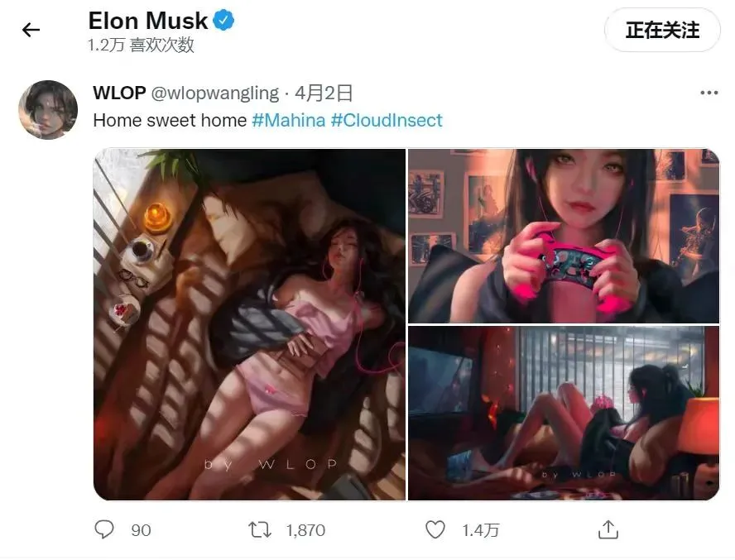Viewport: 735px width, 560px height.
Task: Open the #CloudInsect hashtag link
Action: (x=387, y=121)
